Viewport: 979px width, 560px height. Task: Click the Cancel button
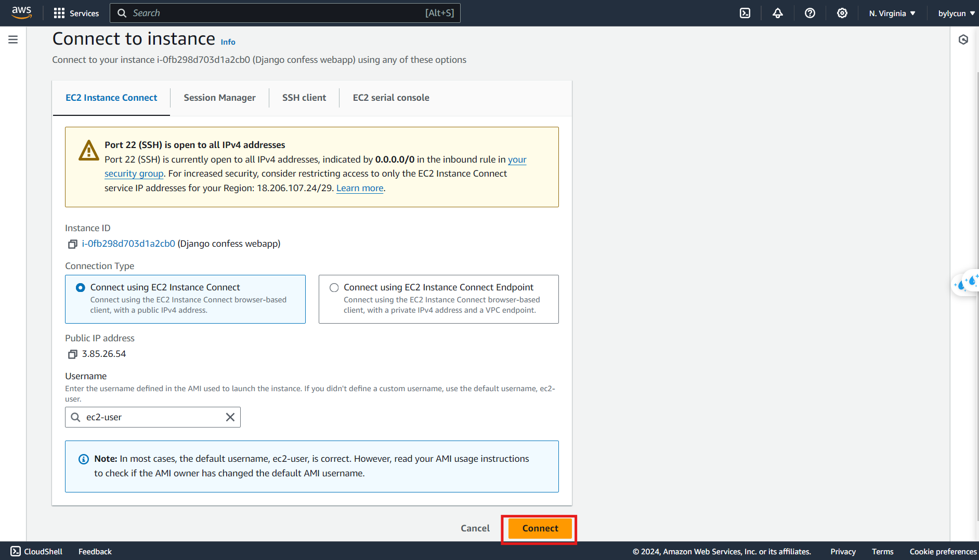(475, 528)
